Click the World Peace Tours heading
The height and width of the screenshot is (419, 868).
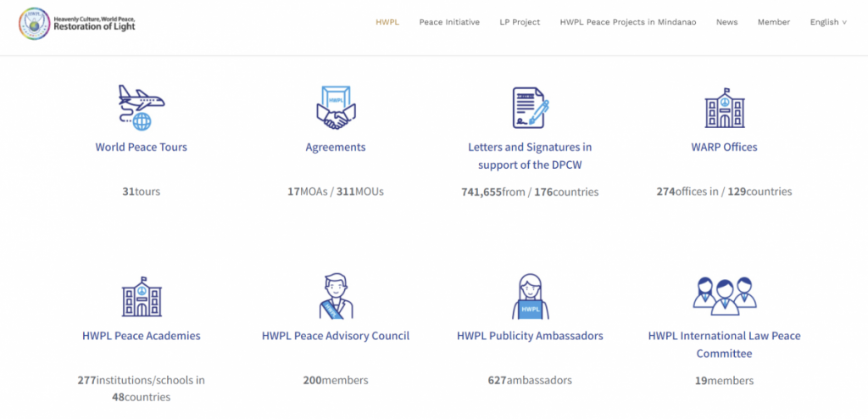141,148
